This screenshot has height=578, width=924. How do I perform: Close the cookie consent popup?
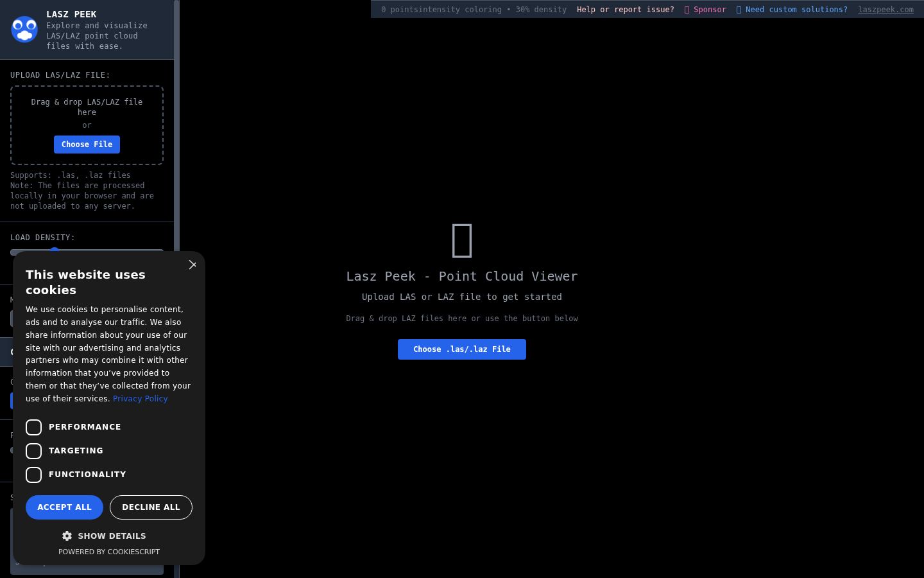pyautogui.click(x=193, y=265)
